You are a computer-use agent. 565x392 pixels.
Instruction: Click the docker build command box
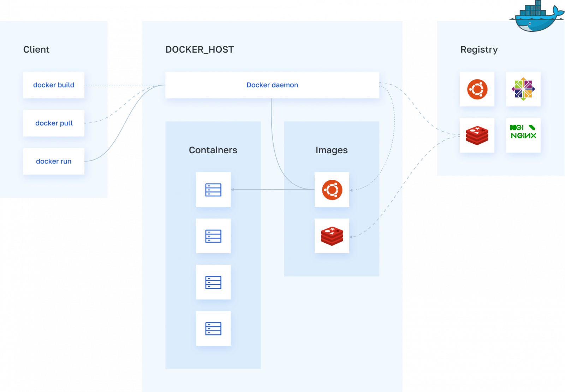coord(54,85)
